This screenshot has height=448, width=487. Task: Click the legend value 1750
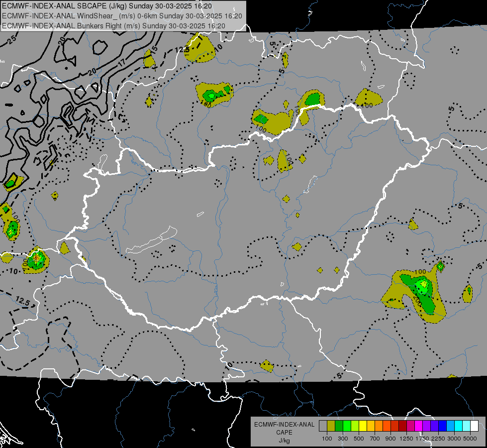pyautogui.click(x=422, y=439)
